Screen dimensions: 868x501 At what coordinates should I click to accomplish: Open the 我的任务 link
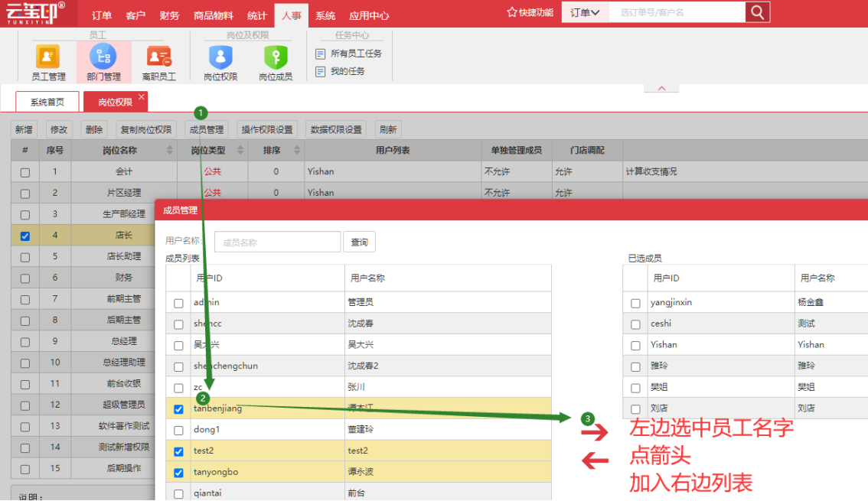click(348, 71)
